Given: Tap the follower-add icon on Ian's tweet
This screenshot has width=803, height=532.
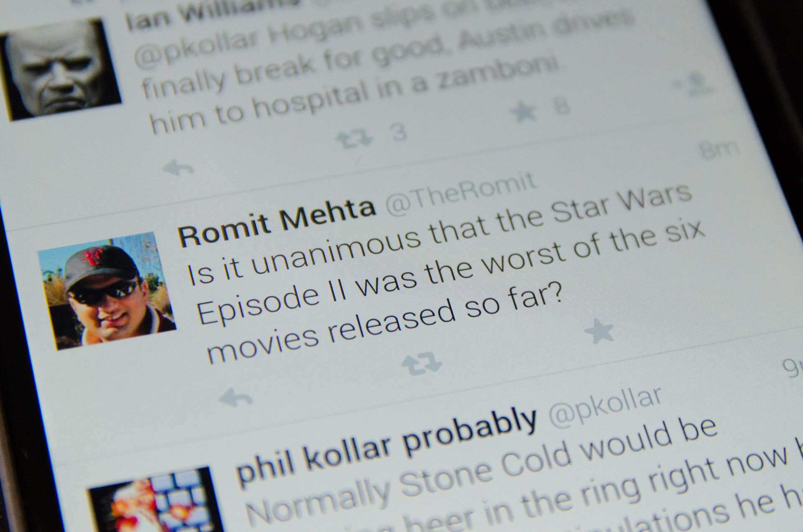Looking at the screenshot, I should point(692,83).
